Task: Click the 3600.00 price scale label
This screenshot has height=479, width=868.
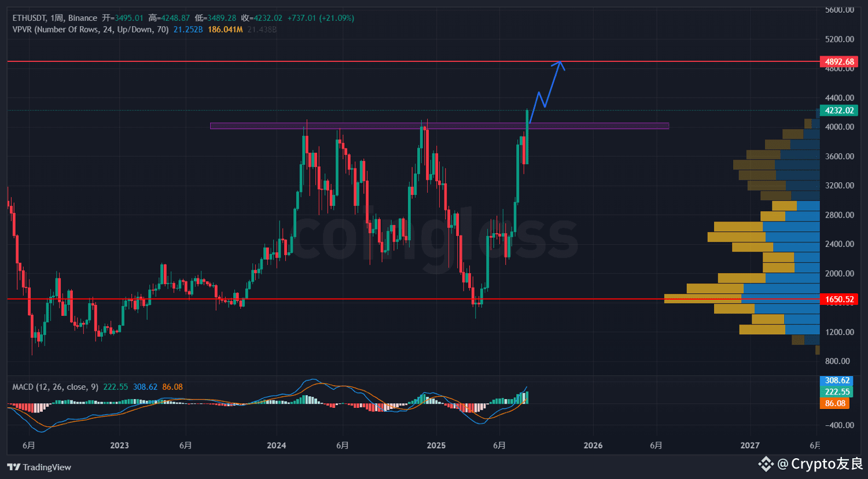Action: click(x=840, y=156)
